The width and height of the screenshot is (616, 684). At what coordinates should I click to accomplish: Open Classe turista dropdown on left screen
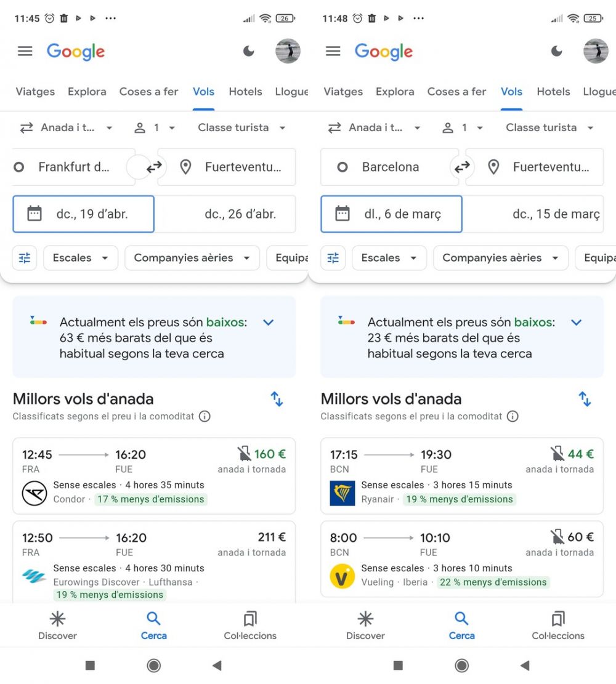coord(241,128)
